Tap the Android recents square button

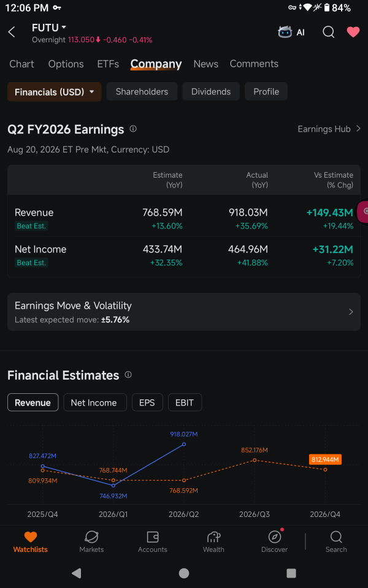coord(291,573)
